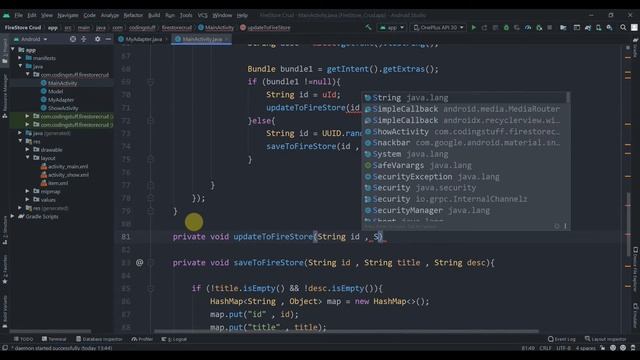Viewport: 640px width, 360px height.
Task: Click the gutter annotation icon on line 83
Action: coord(140,262)
